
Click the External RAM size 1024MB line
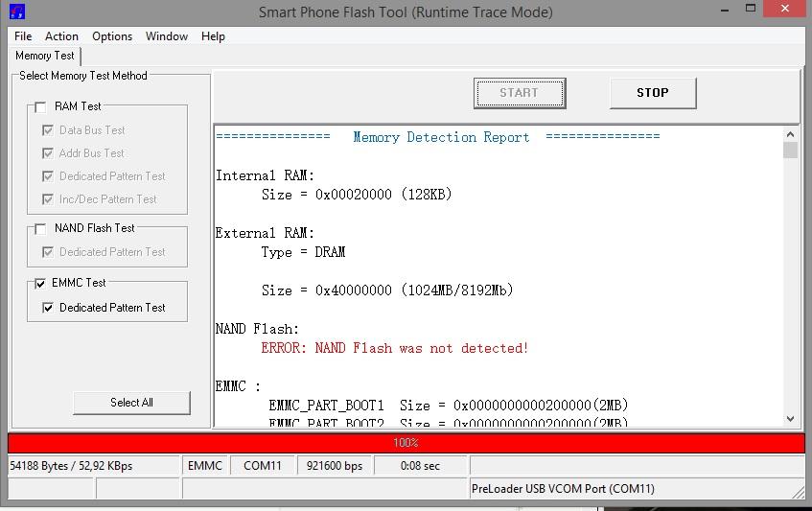coord(387,290)
